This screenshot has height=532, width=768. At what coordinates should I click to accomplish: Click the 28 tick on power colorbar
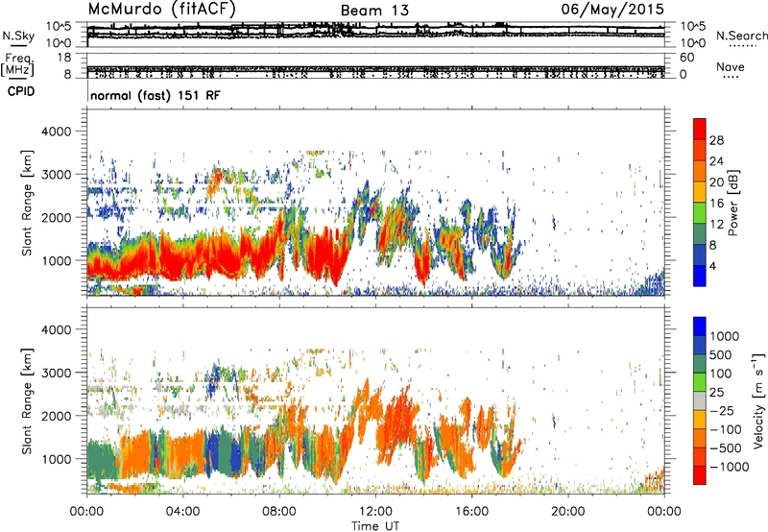click(716, 140)
